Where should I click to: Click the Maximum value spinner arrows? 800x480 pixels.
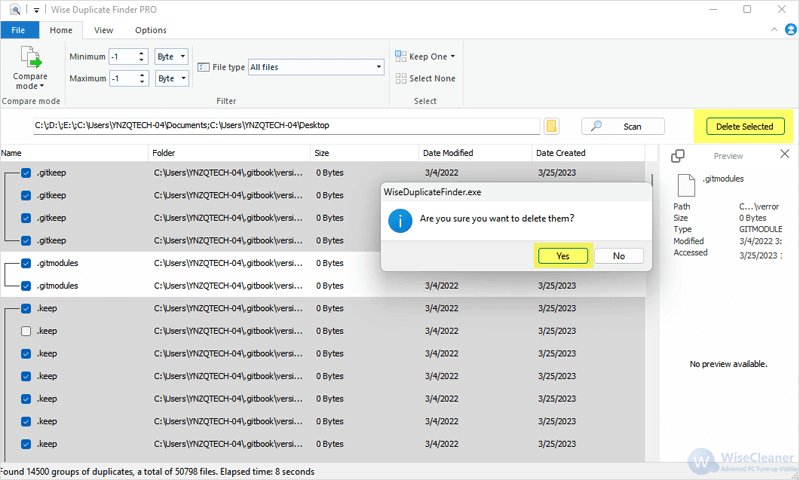click(142, 78)
